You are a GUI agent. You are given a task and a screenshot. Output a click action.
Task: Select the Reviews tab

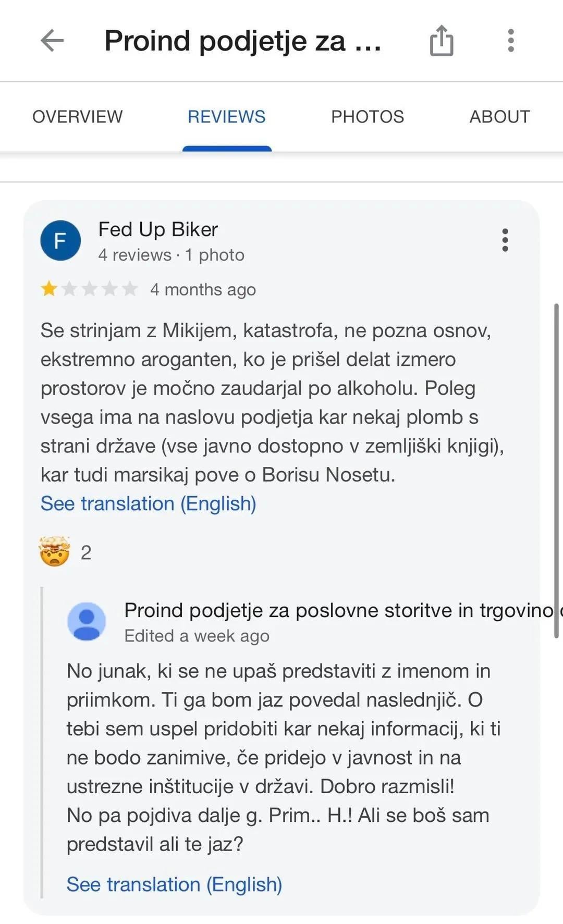227,117
